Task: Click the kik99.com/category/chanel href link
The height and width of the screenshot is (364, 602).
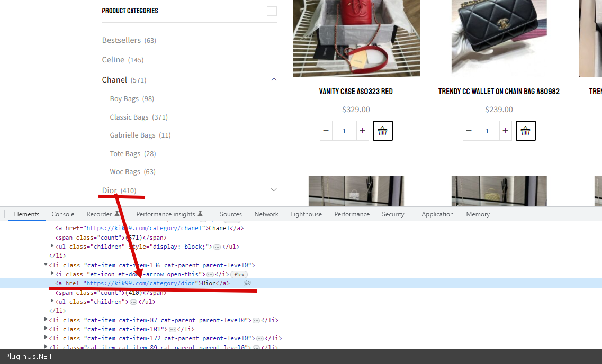Action: coord(144,228)
